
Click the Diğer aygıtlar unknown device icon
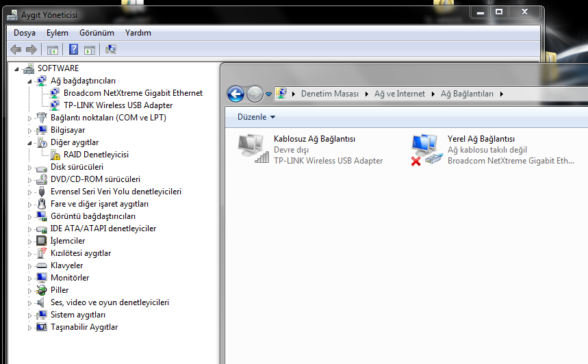click(x=42, y=142)
